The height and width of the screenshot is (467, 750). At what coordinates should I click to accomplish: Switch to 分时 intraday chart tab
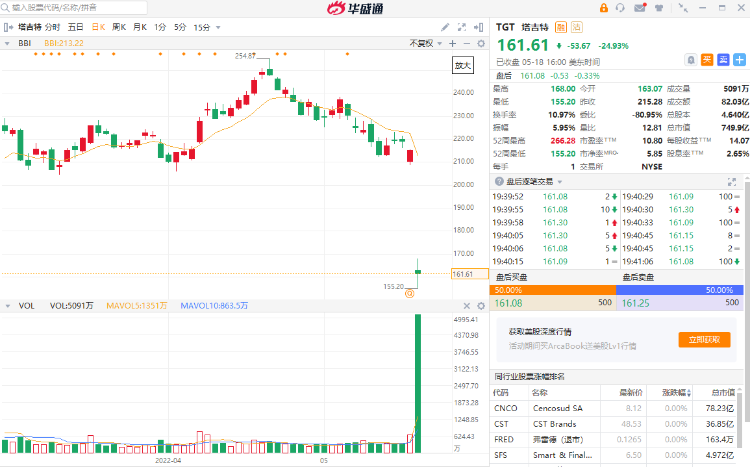[53, 27]
